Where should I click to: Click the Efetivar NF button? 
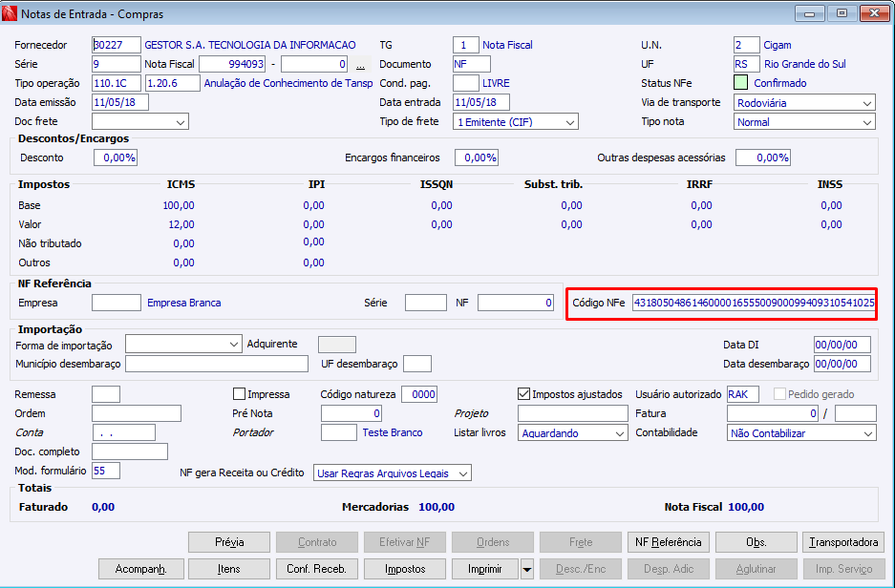click(405, 542)
